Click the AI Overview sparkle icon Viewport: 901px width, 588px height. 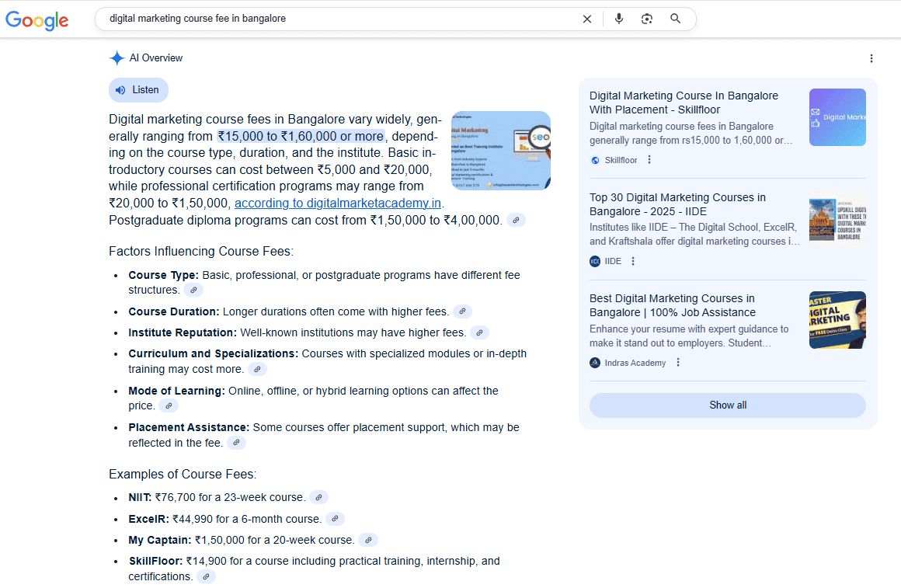click(x=117, y=58)
